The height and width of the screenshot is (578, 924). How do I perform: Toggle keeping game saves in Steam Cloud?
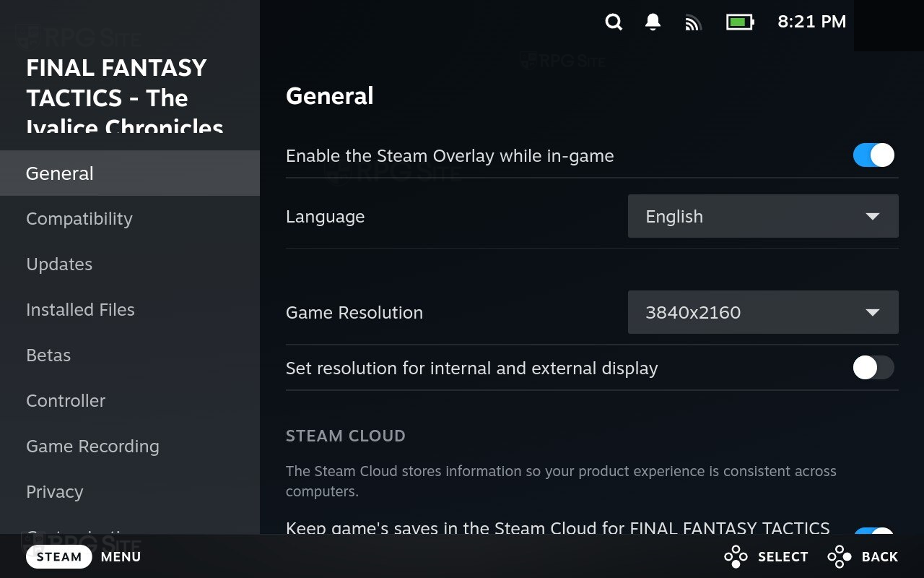tap(873, 532)
